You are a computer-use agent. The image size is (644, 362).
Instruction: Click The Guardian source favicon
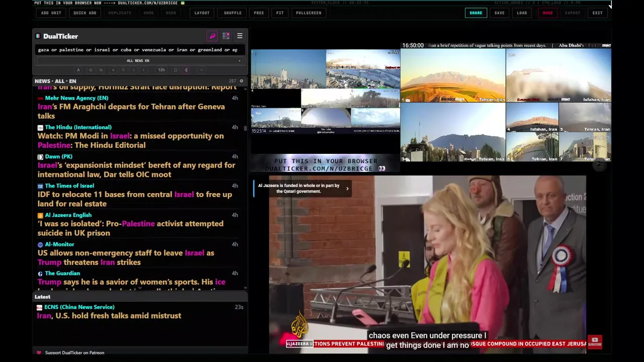(40, 274)
